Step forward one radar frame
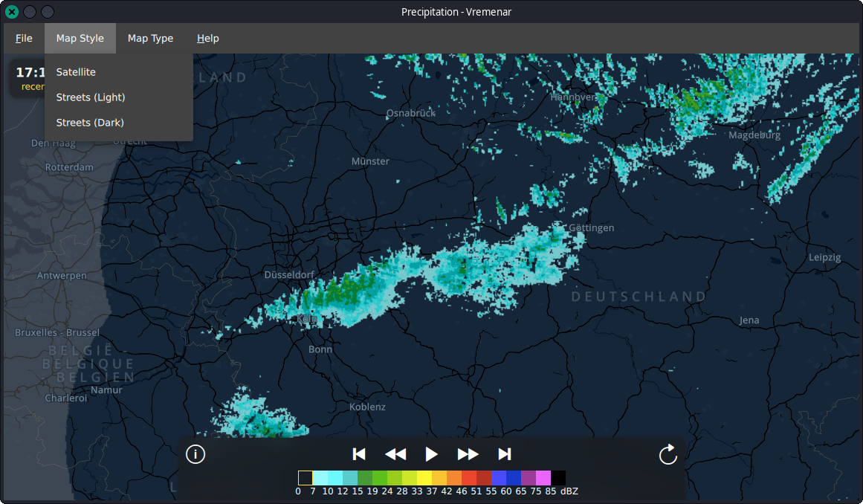Screen dimensions: 863x504 click(468, 454)
